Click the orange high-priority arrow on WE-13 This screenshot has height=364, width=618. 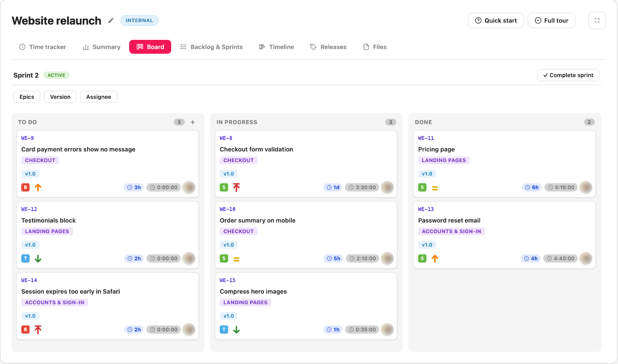435,259
